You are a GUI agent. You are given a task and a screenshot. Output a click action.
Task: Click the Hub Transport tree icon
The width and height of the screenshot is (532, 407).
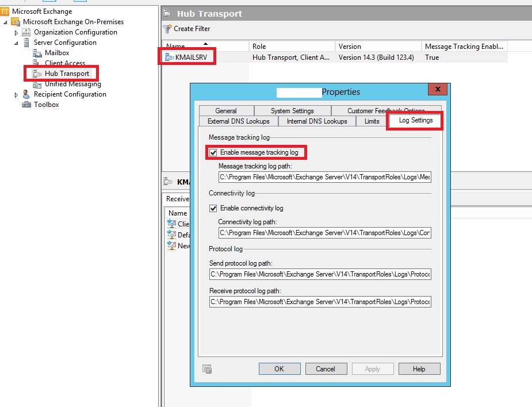pos(37,74)
